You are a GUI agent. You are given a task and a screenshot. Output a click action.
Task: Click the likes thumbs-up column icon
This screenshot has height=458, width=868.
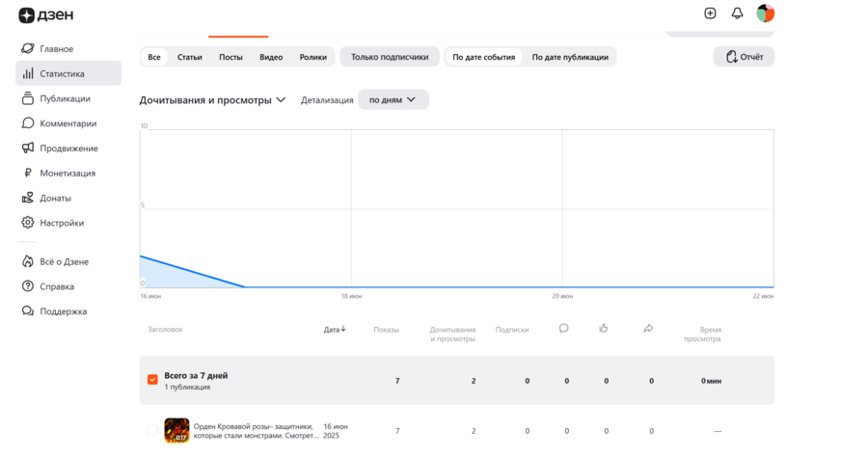604,328
